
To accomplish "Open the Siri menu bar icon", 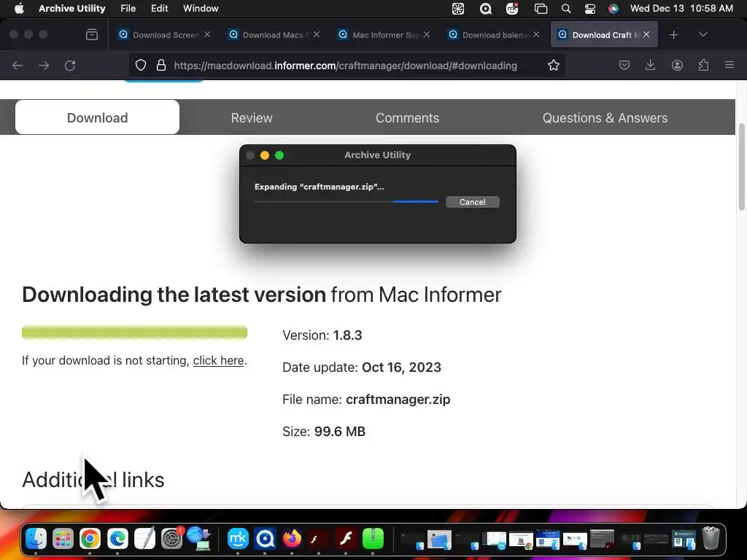I will [614, 9].
